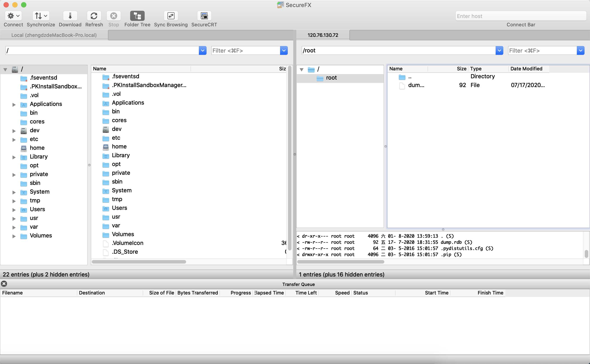Screen dimensions: 590x364
Task: Click the Download icon in toolbar
Action: click(x=70, y=16)
